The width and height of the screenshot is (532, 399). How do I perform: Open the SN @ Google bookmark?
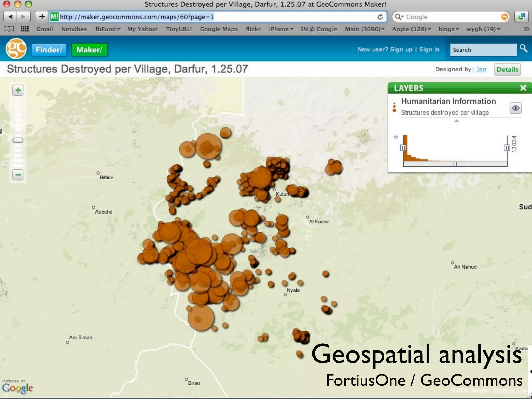pos(318,29)
